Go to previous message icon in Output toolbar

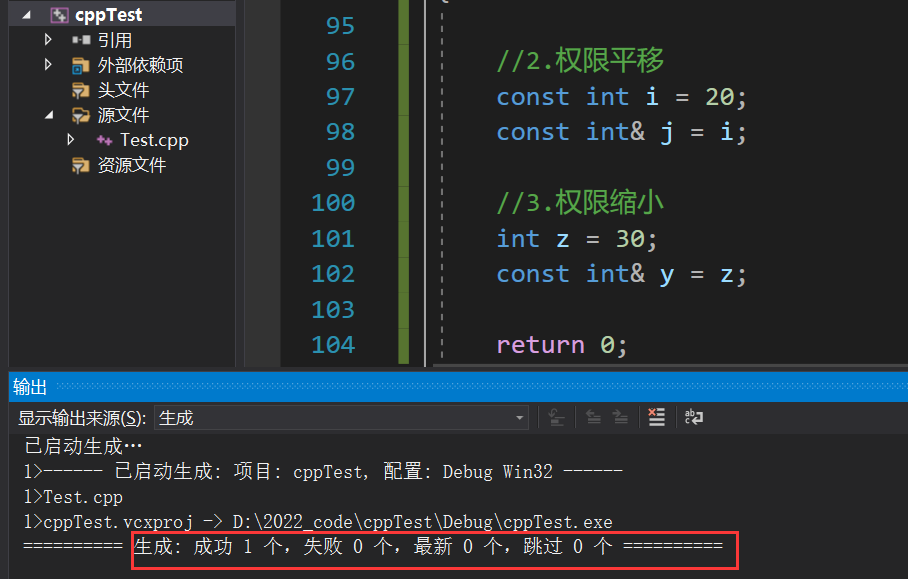594,419
